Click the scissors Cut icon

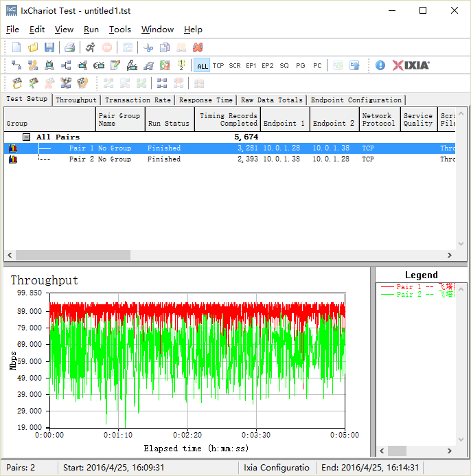(148, 47)
